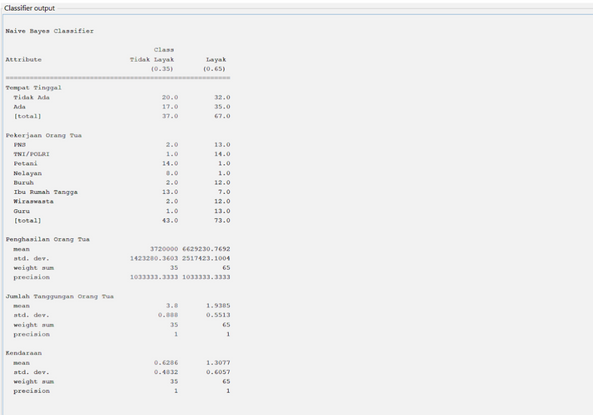Click the Guru row label
This screenshot has width=593, height=415.
(x=22, y=211)
